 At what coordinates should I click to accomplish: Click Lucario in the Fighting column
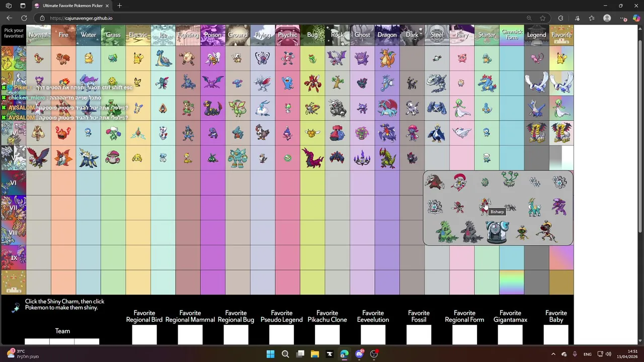tap(188, 133)
